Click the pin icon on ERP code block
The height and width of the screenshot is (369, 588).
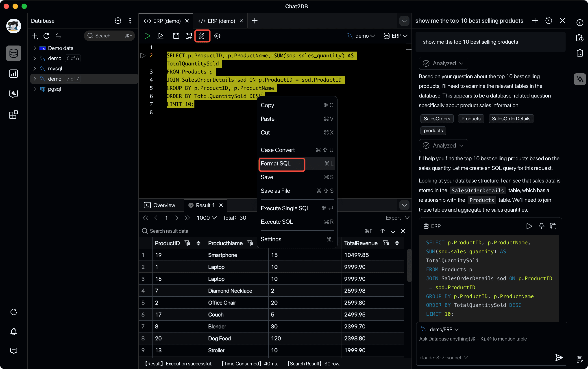click(541, 226)
